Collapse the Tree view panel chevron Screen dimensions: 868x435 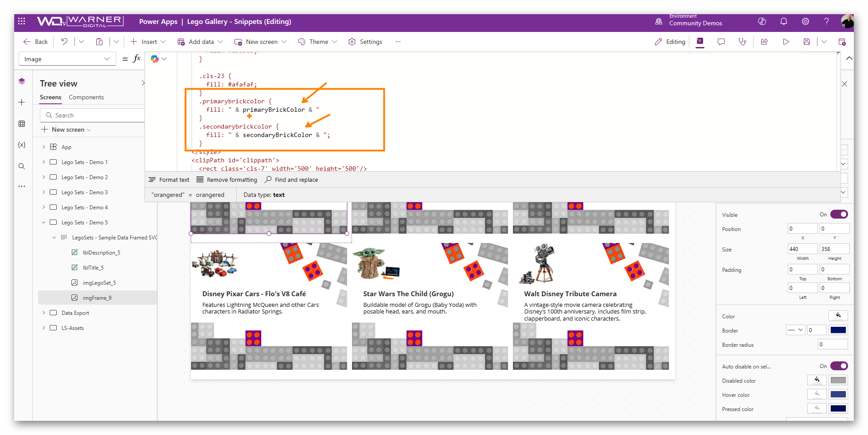click(x=143, y=83)
